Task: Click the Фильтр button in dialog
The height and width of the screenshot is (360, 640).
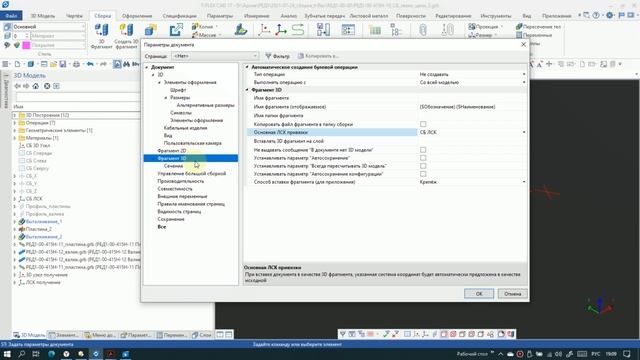Action: coord(278,56)
